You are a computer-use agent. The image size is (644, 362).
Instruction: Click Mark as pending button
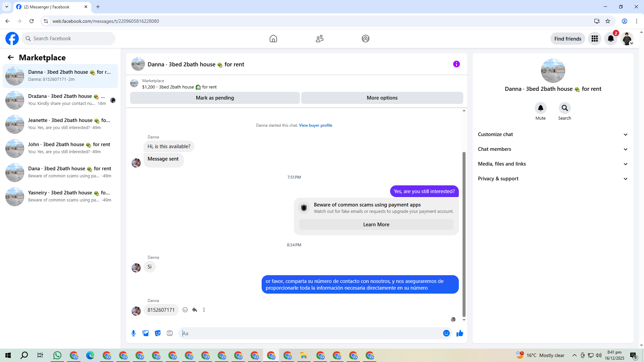(x=215, y=98)
